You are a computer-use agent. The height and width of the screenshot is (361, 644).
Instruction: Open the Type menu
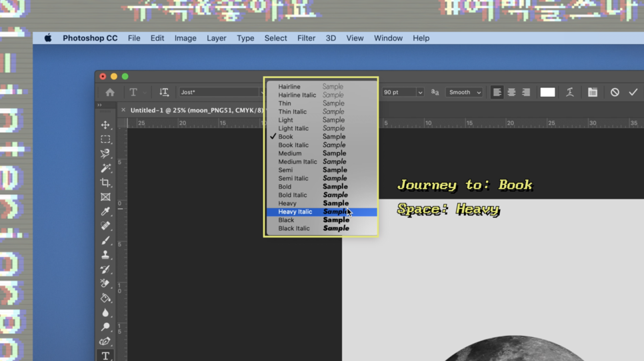click(245, 38)
